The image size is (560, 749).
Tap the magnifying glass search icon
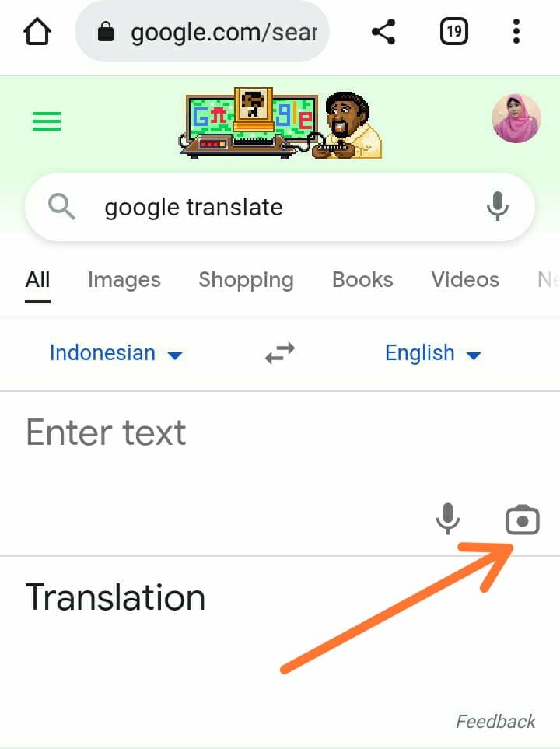tap(61, 207)
